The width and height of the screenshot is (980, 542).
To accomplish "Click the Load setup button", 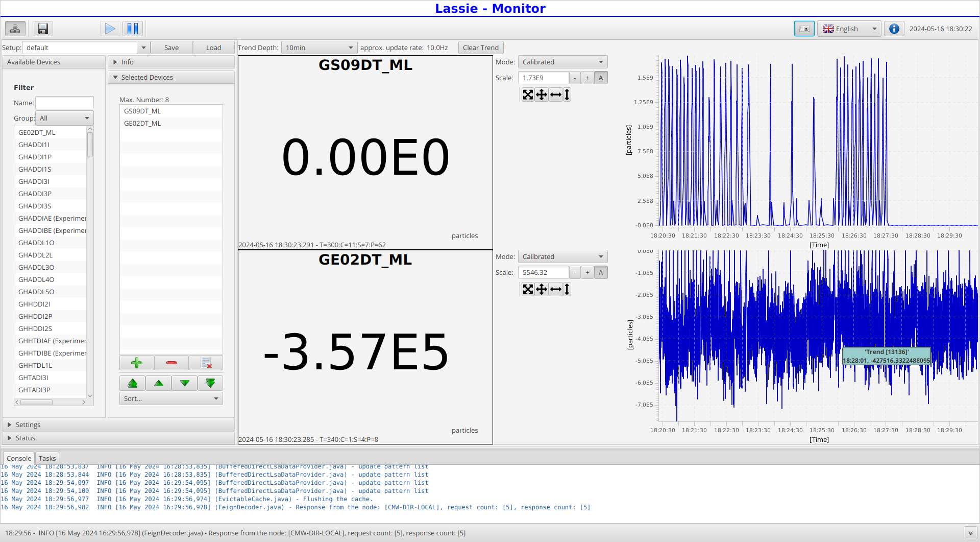I will tap(213, 48).
